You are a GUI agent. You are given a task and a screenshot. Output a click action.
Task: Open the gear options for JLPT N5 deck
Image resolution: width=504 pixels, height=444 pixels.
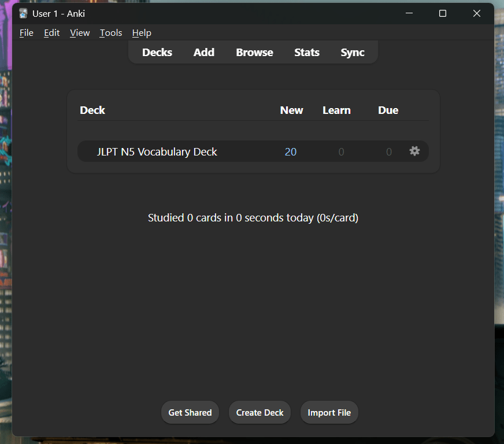click(414, 151)
